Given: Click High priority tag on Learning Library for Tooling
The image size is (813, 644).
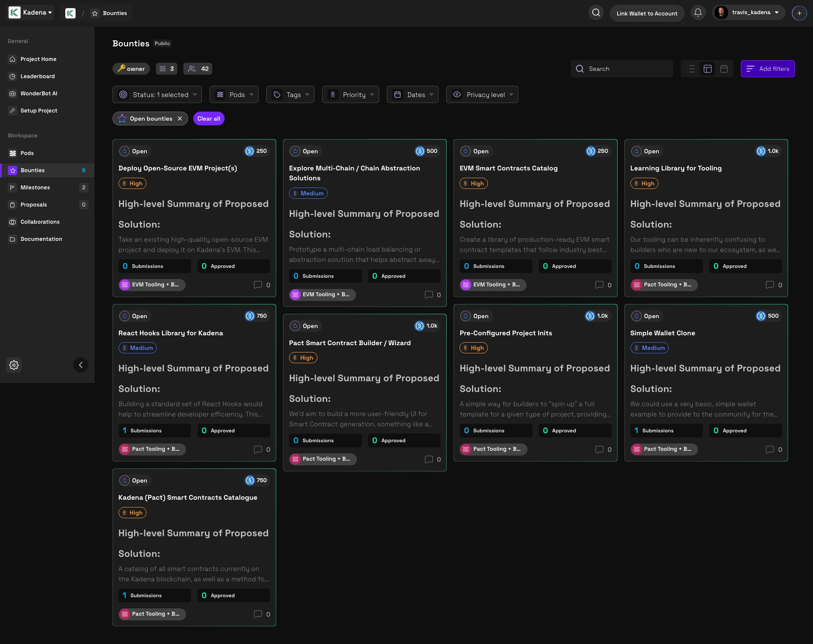Looking at the screenshot, I should point(644,183).
